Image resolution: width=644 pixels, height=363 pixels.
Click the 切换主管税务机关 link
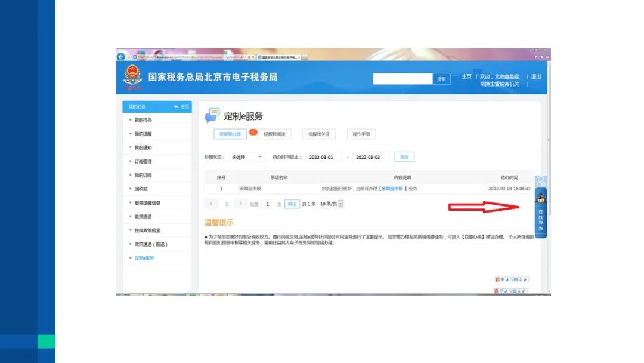pyautogui.click(x=500, y=84)
